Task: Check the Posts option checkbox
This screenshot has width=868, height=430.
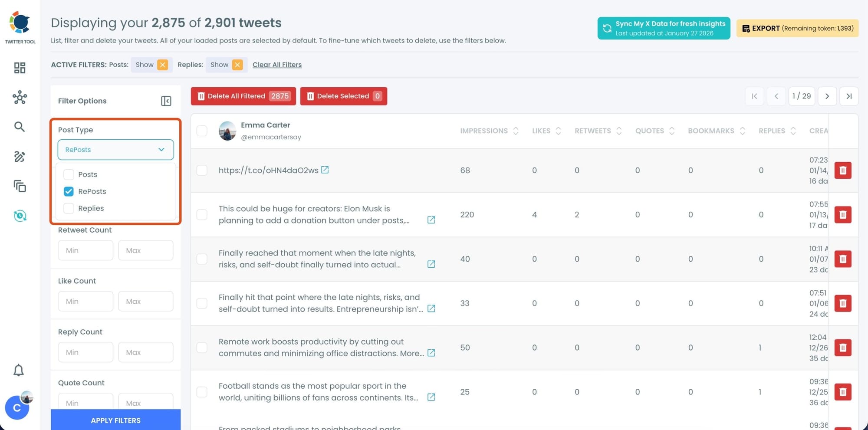Action: (69, 174)
